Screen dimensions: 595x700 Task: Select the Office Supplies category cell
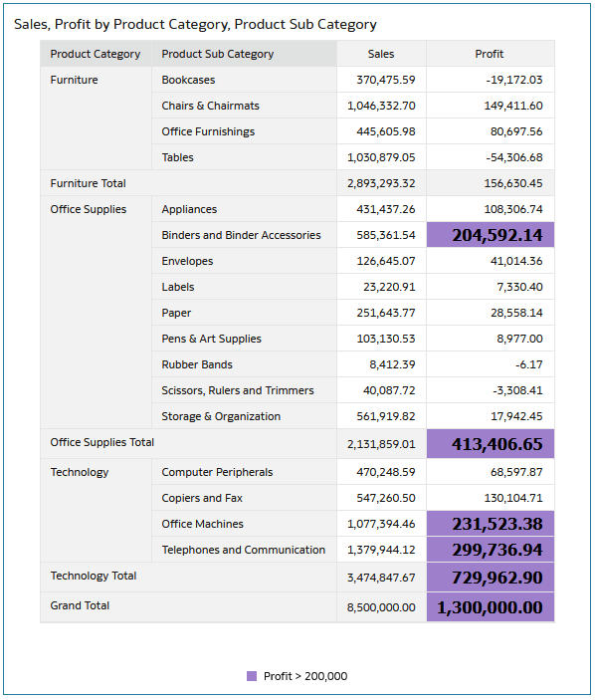coord(96,313)
